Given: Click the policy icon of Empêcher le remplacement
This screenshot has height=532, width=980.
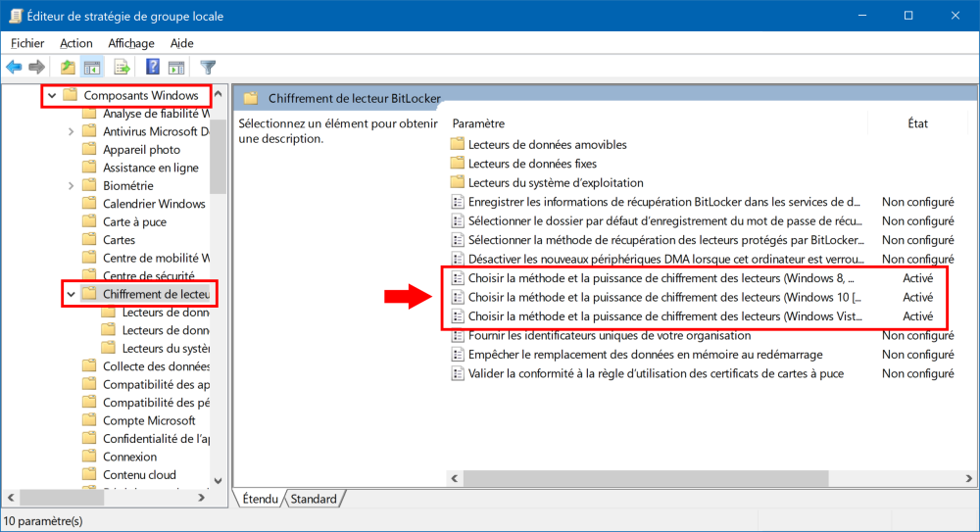Looking at the screenshot, I should pos(458,355).
